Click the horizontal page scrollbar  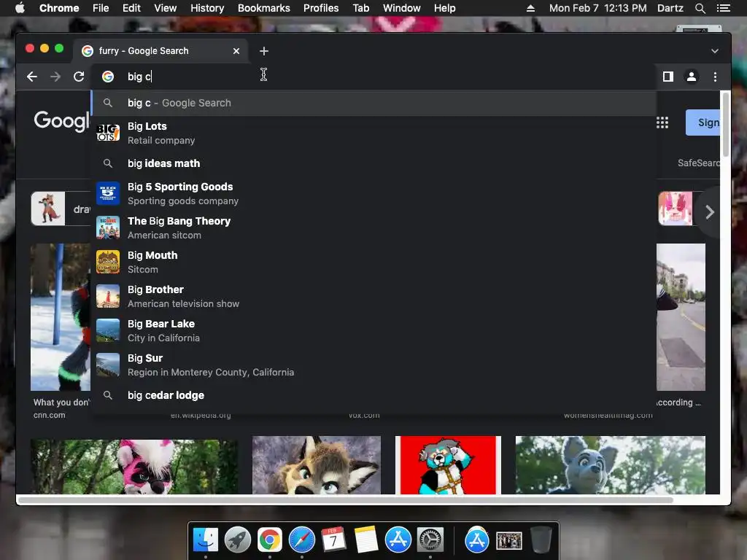345,500
